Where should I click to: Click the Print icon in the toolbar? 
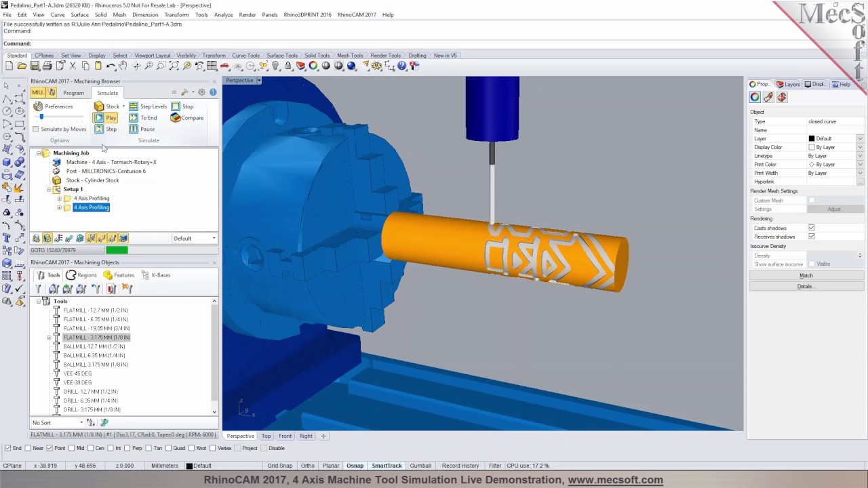47,66
